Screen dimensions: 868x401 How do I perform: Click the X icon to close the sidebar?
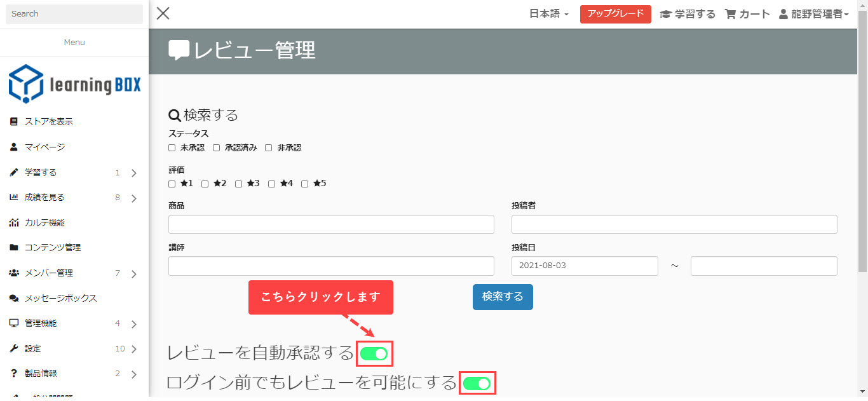tap(163, 13)
